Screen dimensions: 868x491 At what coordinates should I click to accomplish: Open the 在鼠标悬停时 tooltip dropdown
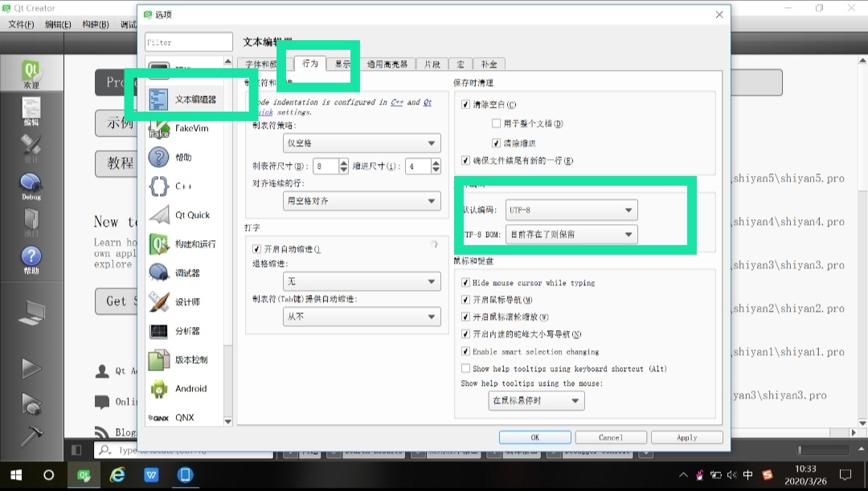click(536, 400)
